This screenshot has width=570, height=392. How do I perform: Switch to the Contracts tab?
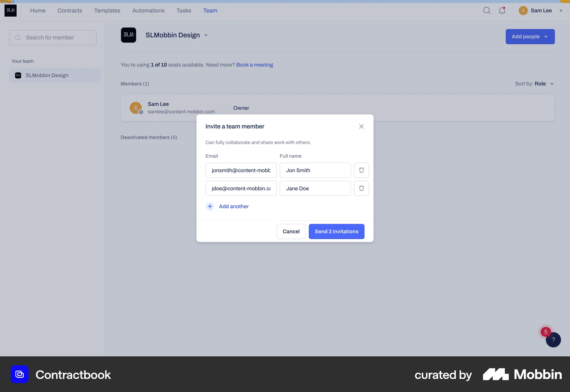(69, 10)
